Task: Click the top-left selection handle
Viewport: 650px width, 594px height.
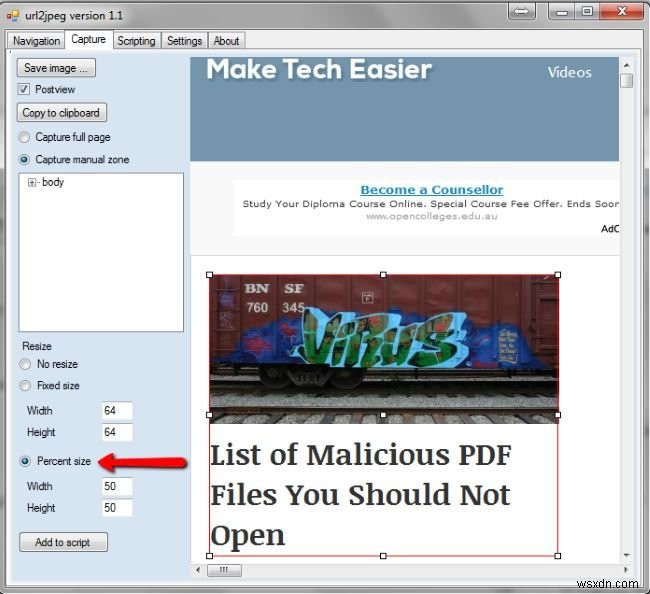Action: click(x=209, y=275)
